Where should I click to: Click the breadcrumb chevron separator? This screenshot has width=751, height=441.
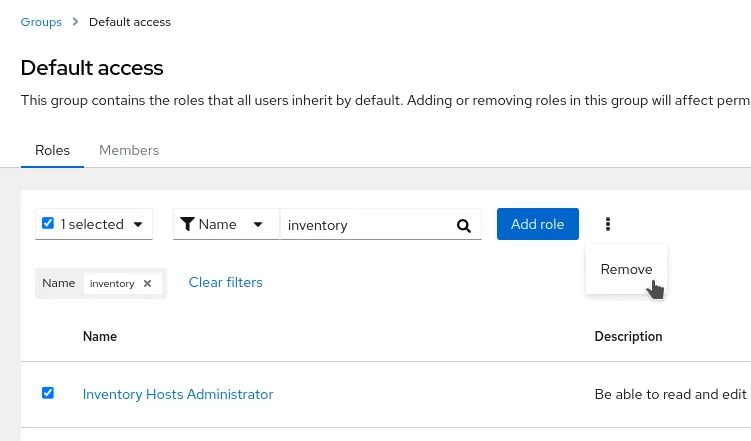point(75,22)
